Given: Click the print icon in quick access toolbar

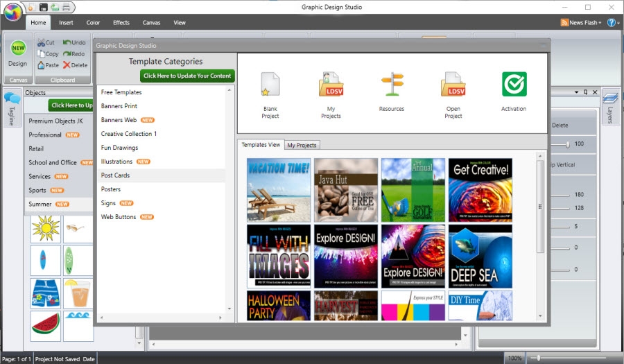Looking at the screenshot, I should pos(65,7).
